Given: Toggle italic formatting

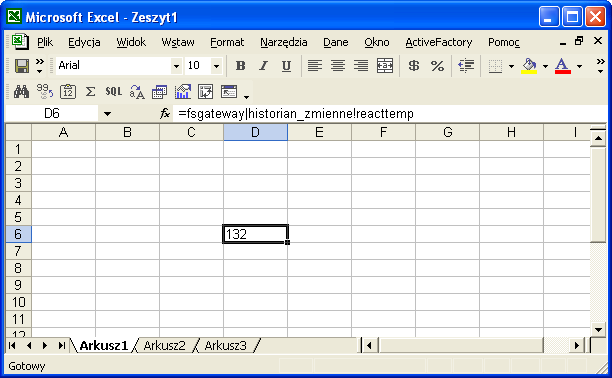Looking at the screenshot, I should click(x=263, y=66).
